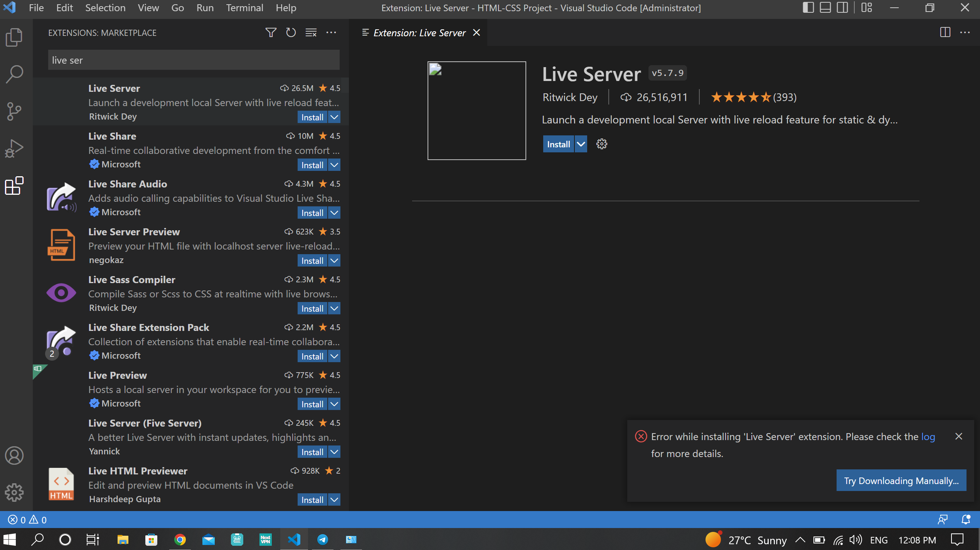Open Telegram from the taskbar
The image size is (980, 550).
coord(323,539)
